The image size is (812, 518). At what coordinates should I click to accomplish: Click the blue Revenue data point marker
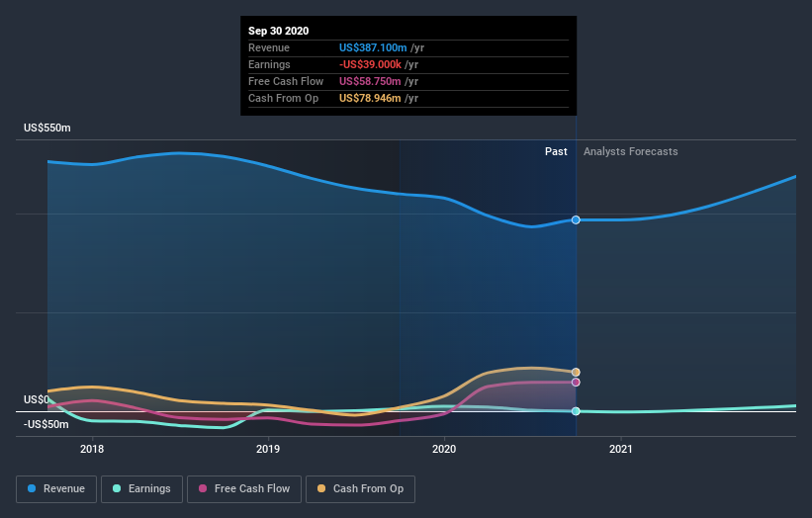576,219
